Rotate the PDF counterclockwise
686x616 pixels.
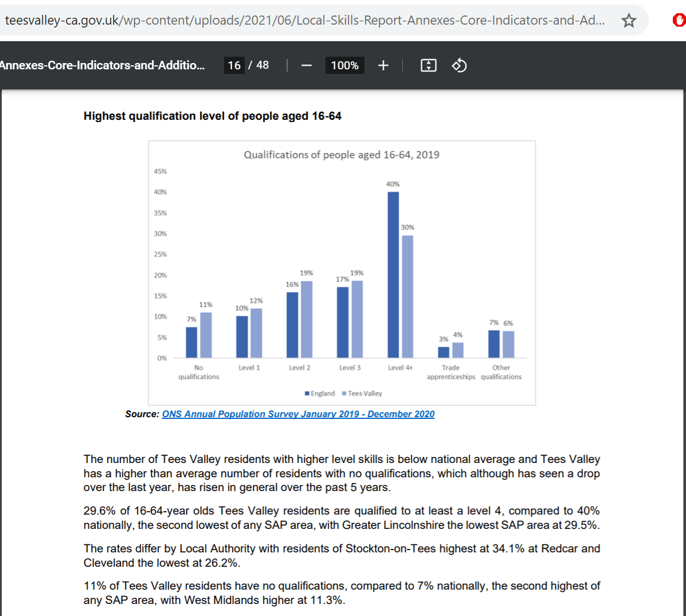click(459, 65)
